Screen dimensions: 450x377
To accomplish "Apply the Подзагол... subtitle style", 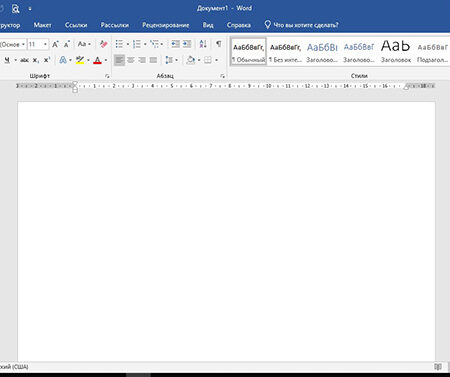I will click(432, 52).
